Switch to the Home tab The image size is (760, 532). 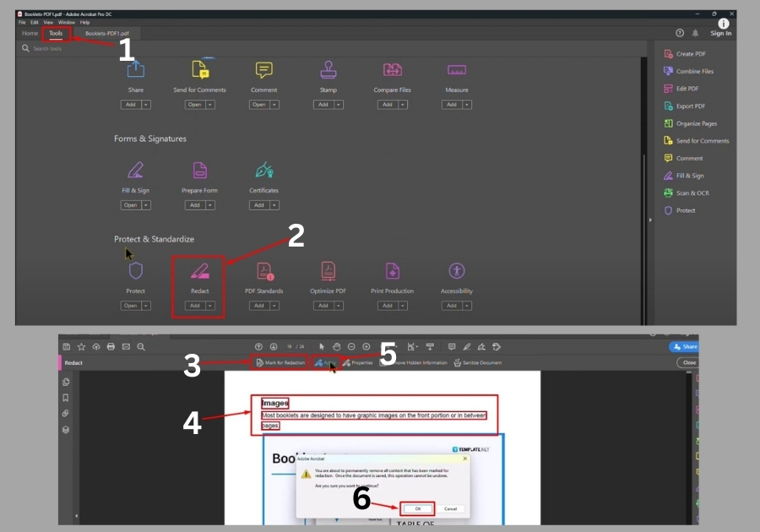[30, 34]
